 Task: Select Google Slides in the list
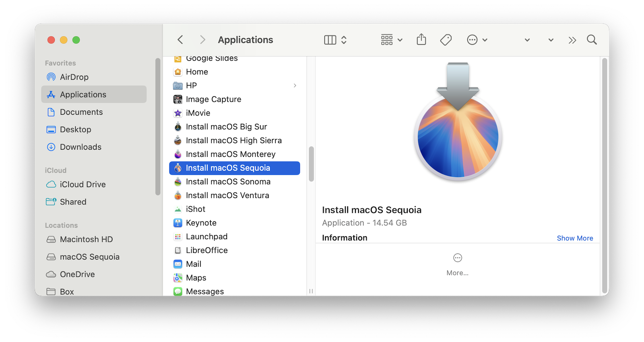tap(235, 60)
